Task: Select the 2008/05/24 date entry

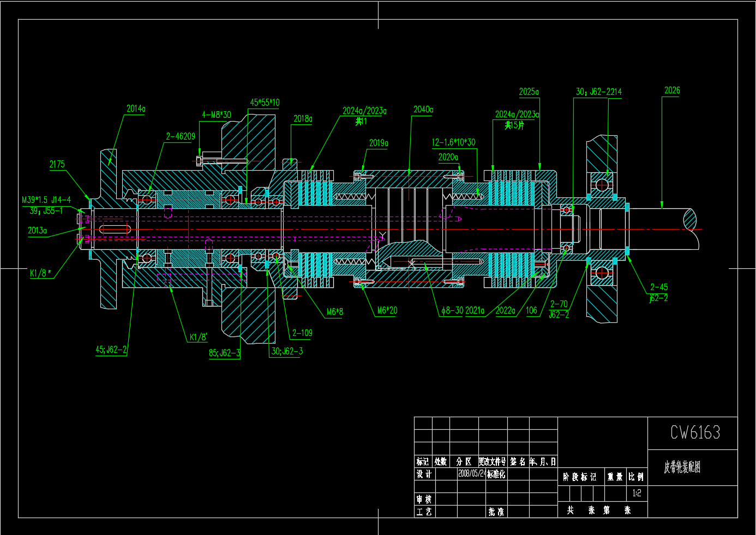Action: click(471, 473)
